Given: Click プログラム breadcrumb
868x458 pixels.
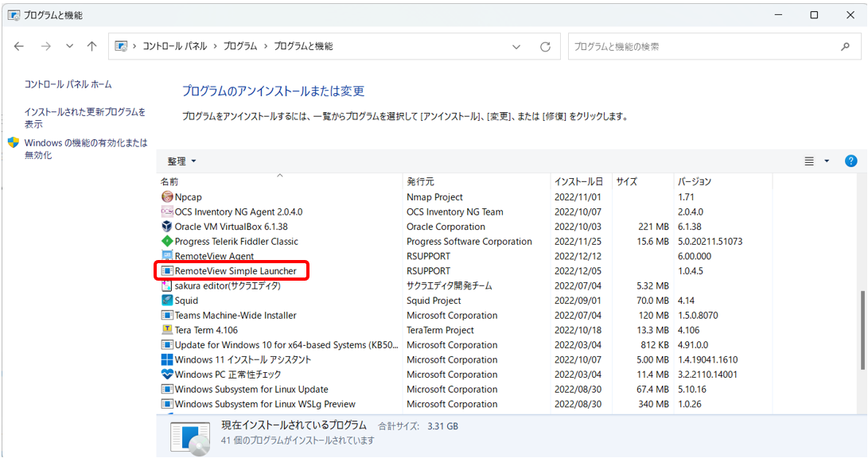Looking at the screenshot, I should [240, 46].
